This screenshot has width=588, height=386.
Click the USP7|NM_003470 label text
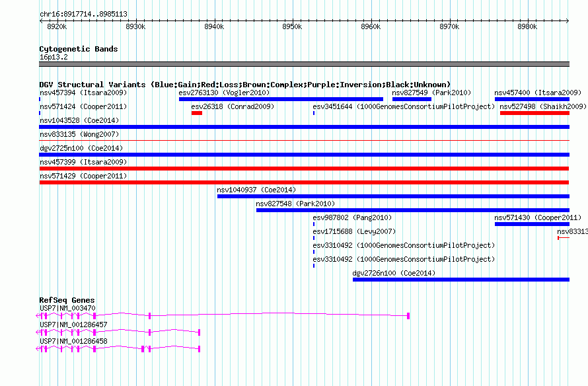[67, 308]
